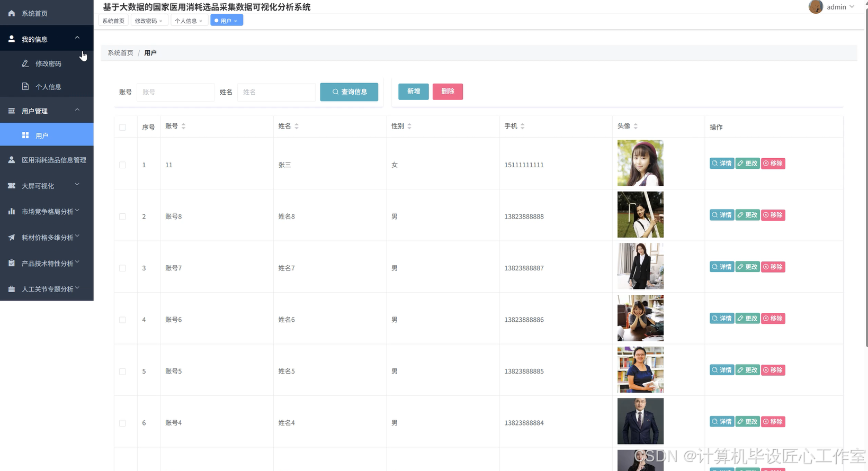
Task: Click 移除 for 账号4 row
Action: coord(773,422)
